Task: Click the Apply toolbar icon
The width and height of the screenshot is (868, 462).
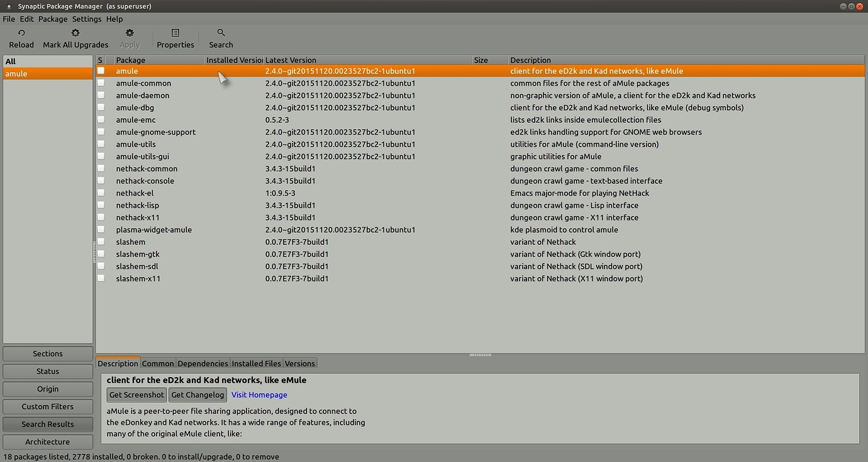Action: click(130, 33)
